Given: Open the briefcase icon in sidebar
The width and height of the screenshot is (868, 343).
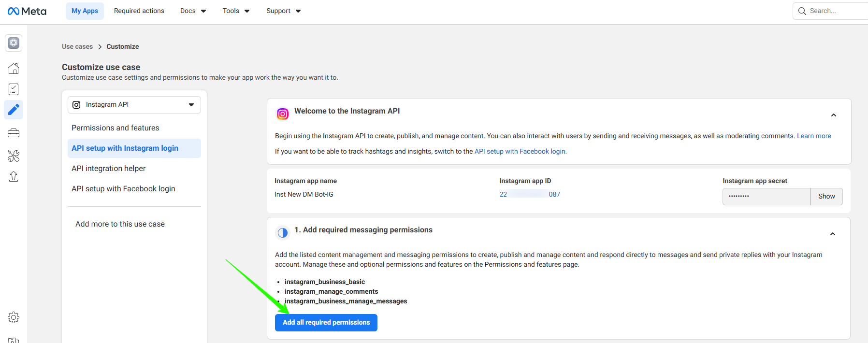Looking at the screenshot, I should click(x=14, y=133).
